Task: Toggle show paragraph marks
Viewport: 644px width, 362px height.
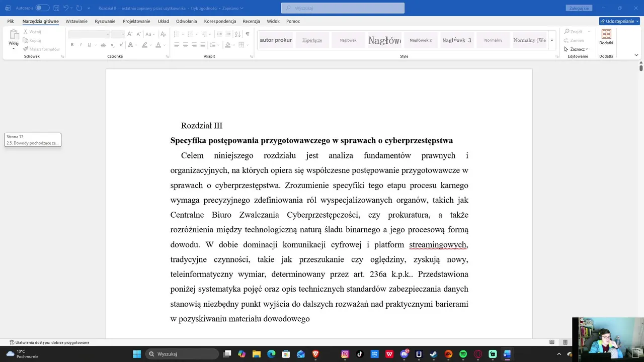Action: coord(247,34)
